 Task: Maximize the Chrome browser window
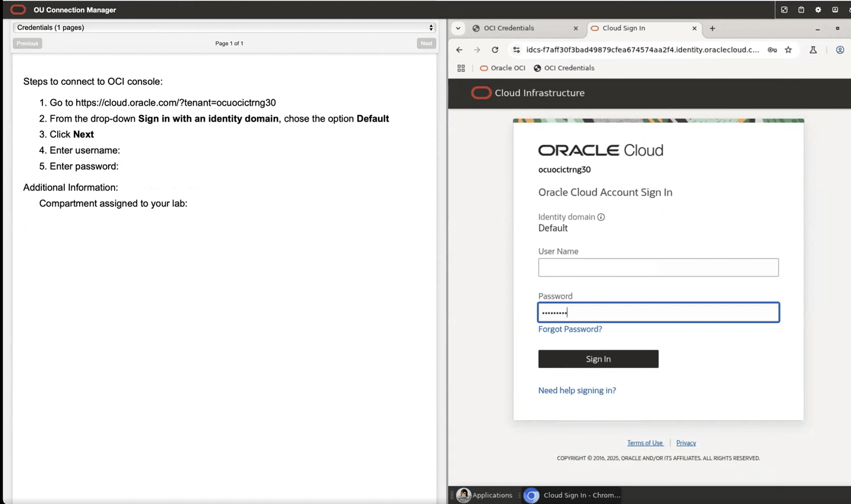pos(838,29)
